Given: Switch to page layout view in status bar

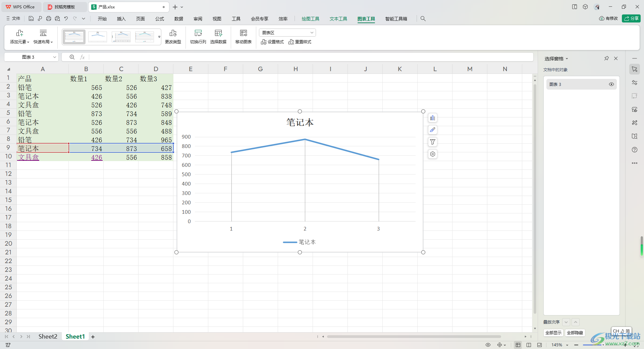Looking at the screenshot, I should click(529, 345).
